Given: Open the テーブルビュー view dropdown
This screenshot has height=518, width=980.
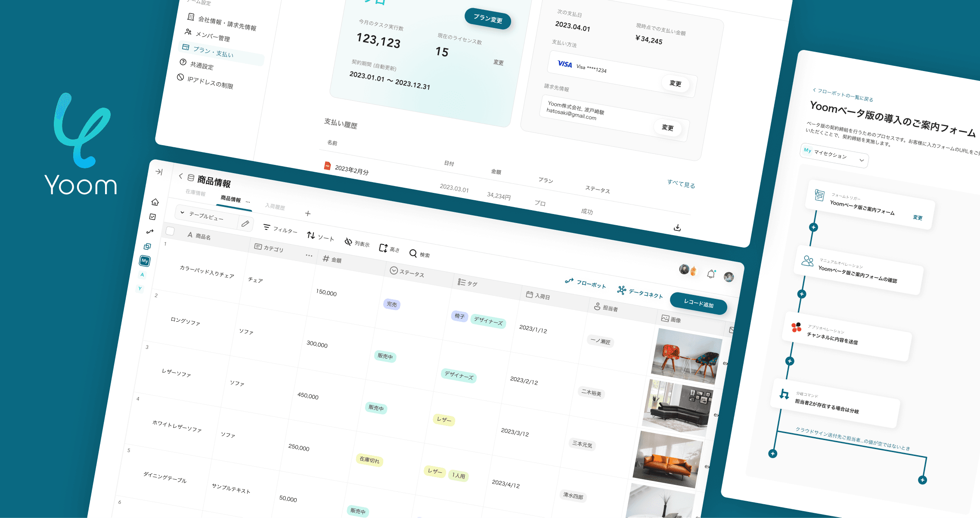Looking at the screenshot, I should coord(206,216).
